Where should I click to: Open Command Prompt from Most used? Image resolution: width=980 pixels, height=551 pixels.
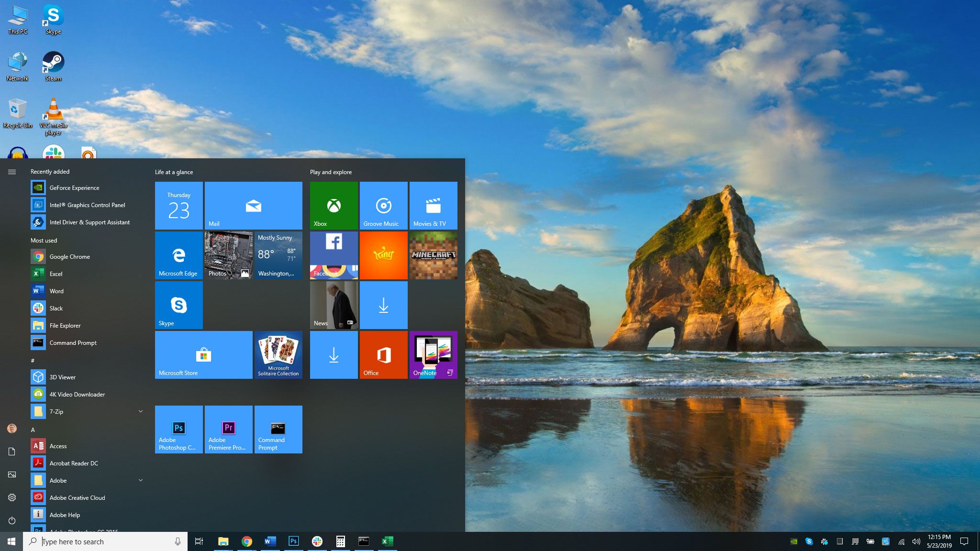point(73,342)
